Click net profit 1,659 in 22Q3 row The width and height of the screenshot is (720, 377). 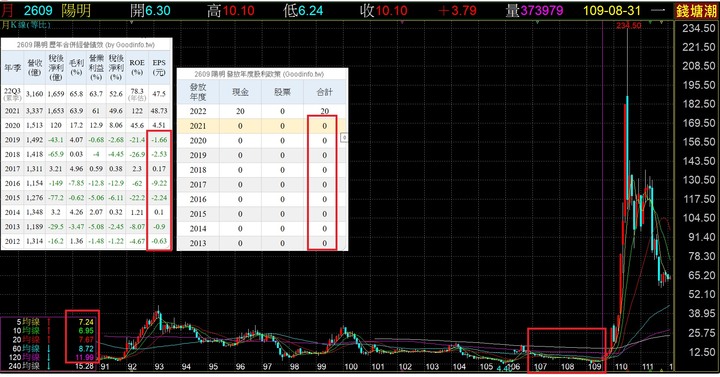(56, 94)
